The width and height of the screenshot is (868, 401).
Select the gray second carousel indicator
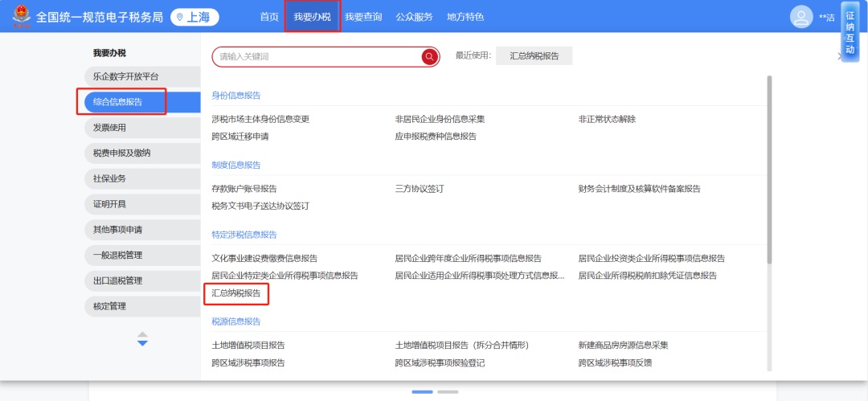(x=448, y=392)
